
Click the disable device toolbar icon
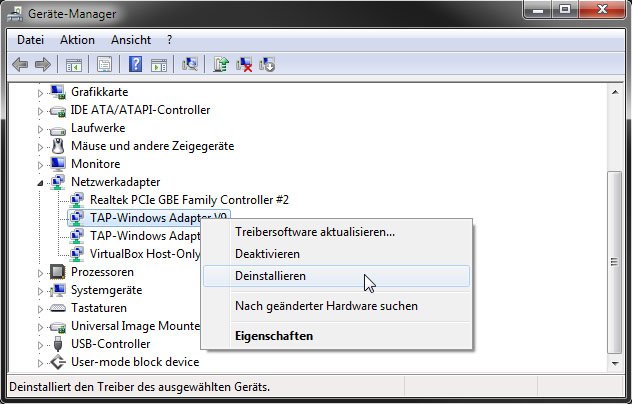pos(267,65)
